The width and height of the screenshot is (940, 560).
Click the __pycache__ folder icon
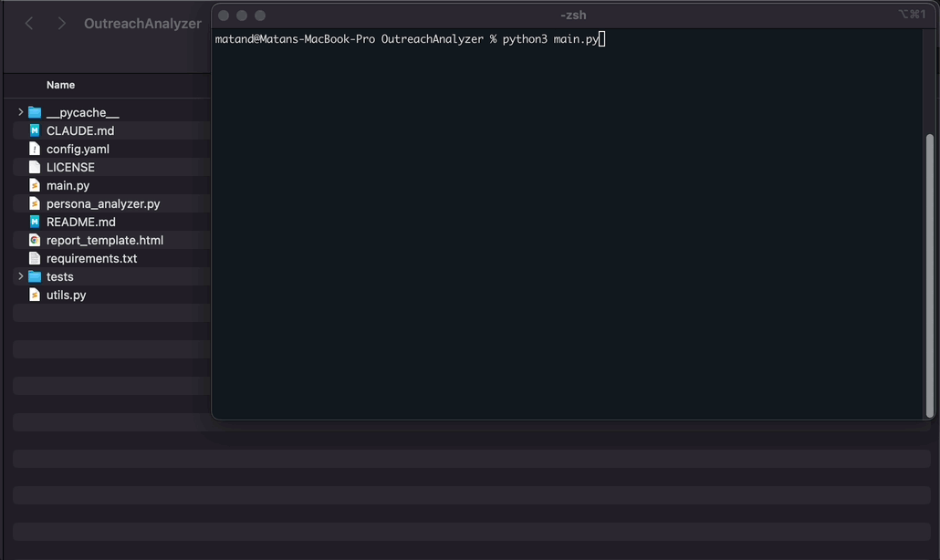pos(35,112)
